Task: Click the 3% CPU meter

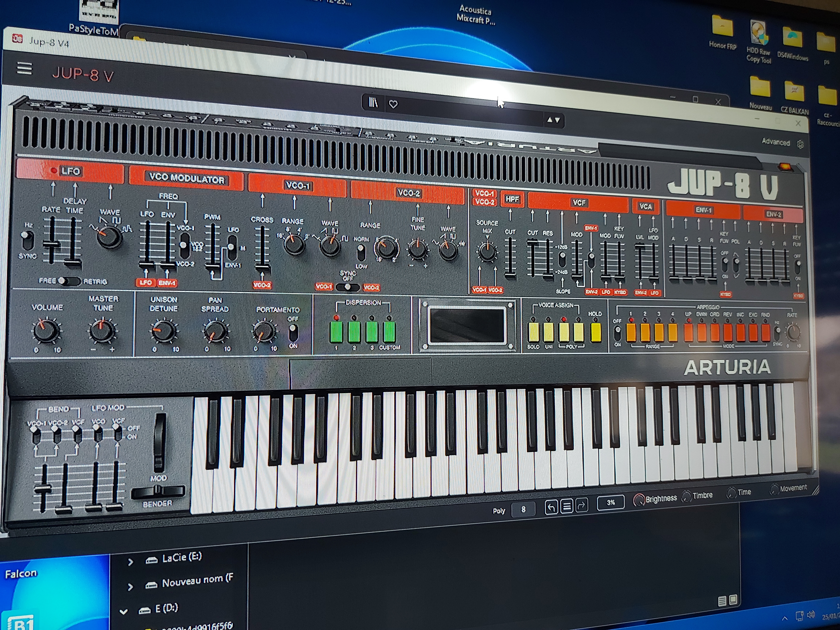Action: [x=611, y=502]
